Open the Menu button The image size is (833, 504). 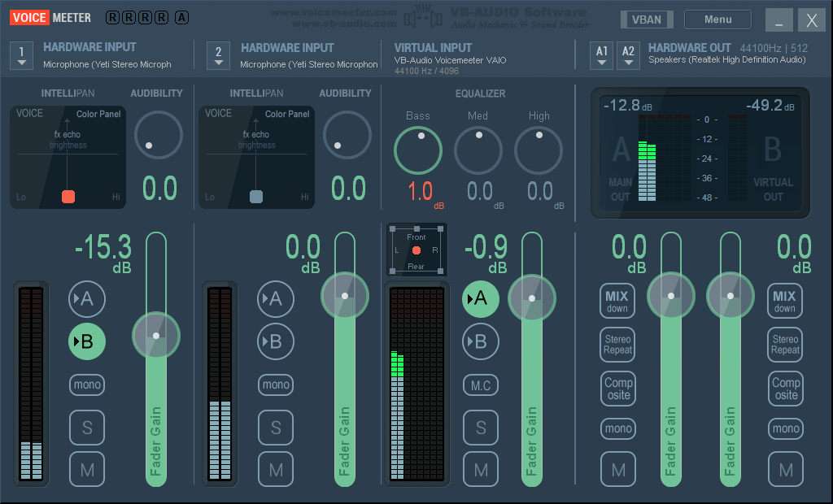(717, 20)
